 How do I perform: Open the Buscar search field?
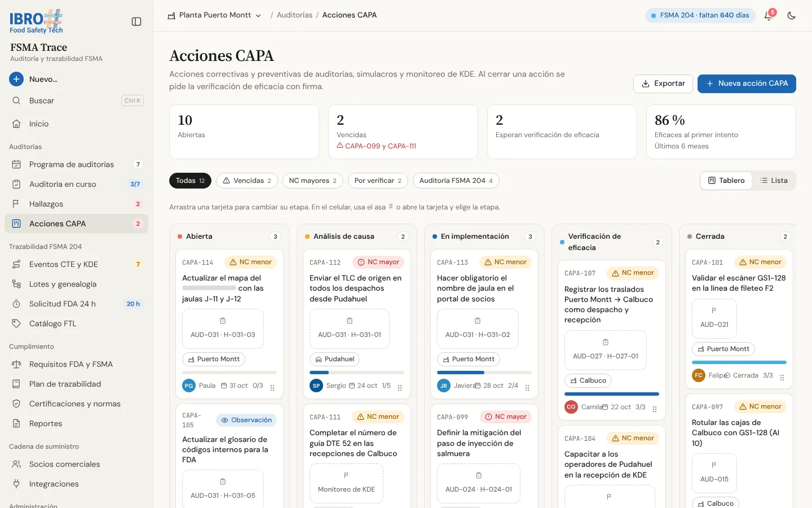[77, 100]
